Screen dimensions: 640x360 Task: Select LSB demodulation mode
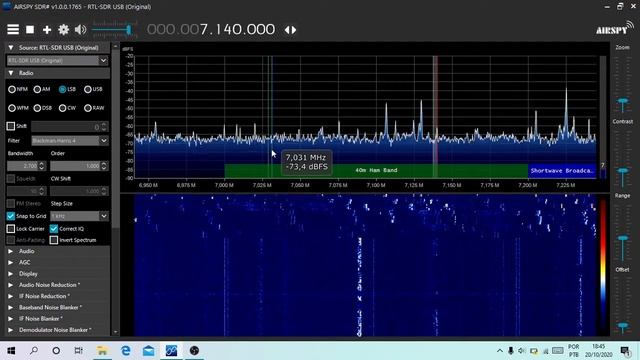(x=62, y=89)
